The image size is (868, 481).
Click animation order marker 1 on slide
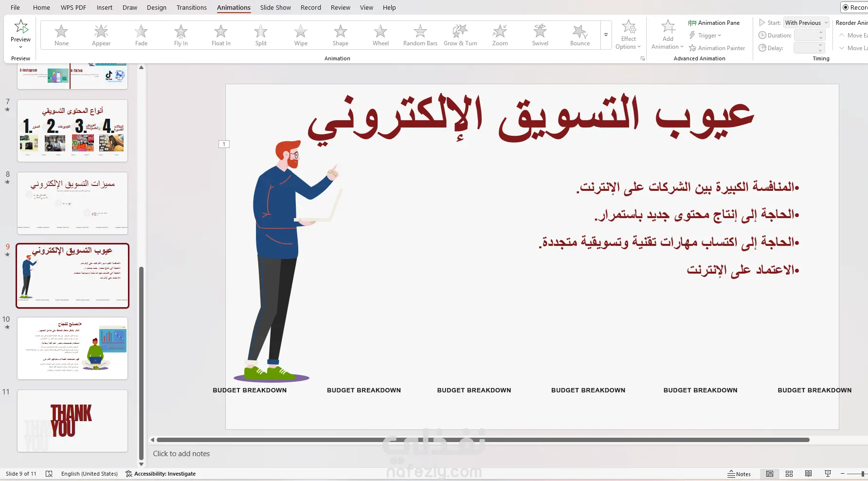tap(224, 144)
